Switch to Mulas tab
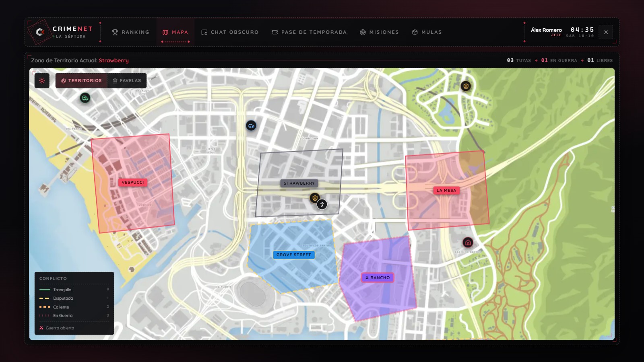 coord(427,32)
